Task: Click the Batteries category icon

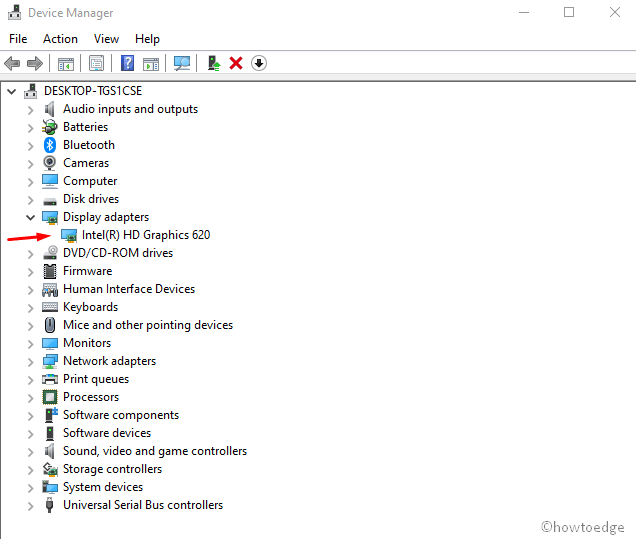Action: click(x=49, y=127)
